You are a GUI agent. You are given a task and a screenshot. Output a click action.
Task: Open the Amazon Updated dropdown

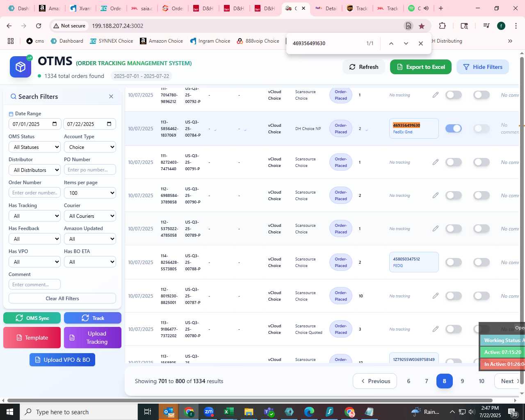tap(90, 239)
